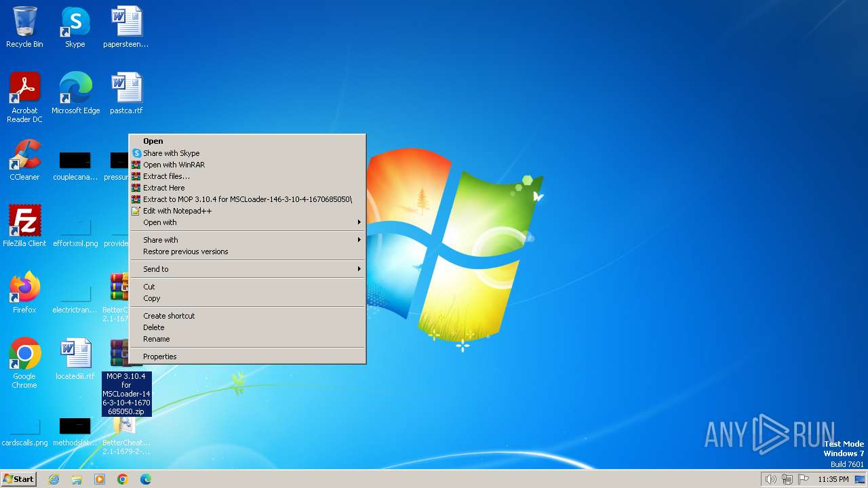Launch FileZilla Client shortcut
Image resolution: width=868 pixels, height=488 pixels.
[24, 226]
